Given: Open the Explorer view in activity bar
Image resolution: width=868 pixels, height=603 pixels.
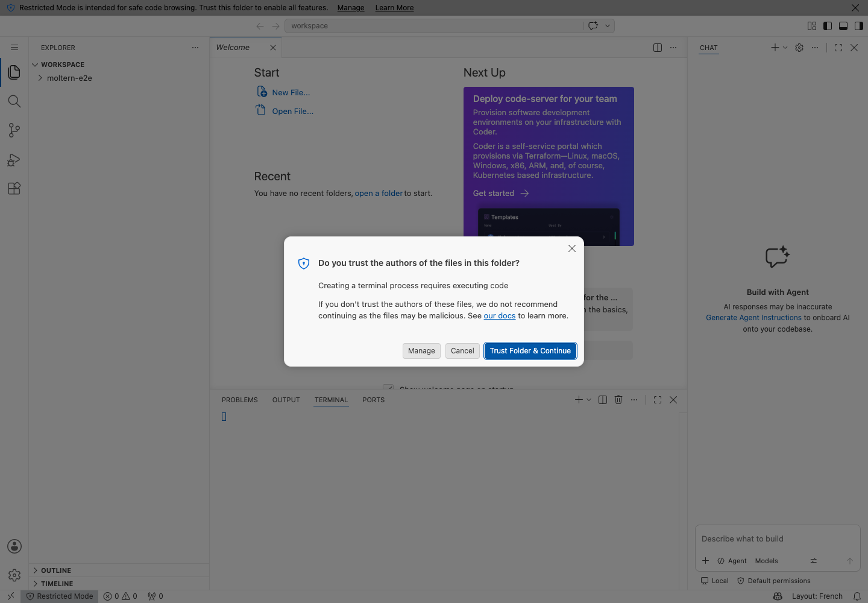Looking at the screenshot, I should click(14, 72).
